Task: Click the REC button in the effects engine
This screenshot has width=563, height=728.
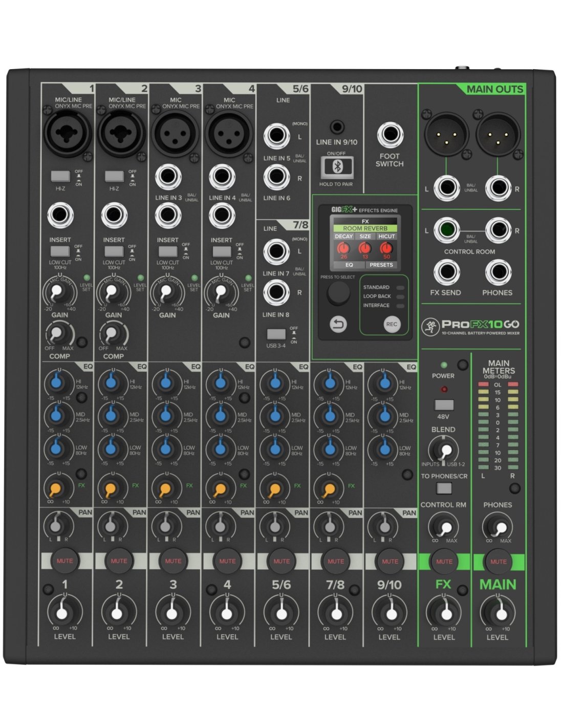Action: click(392, 324)
